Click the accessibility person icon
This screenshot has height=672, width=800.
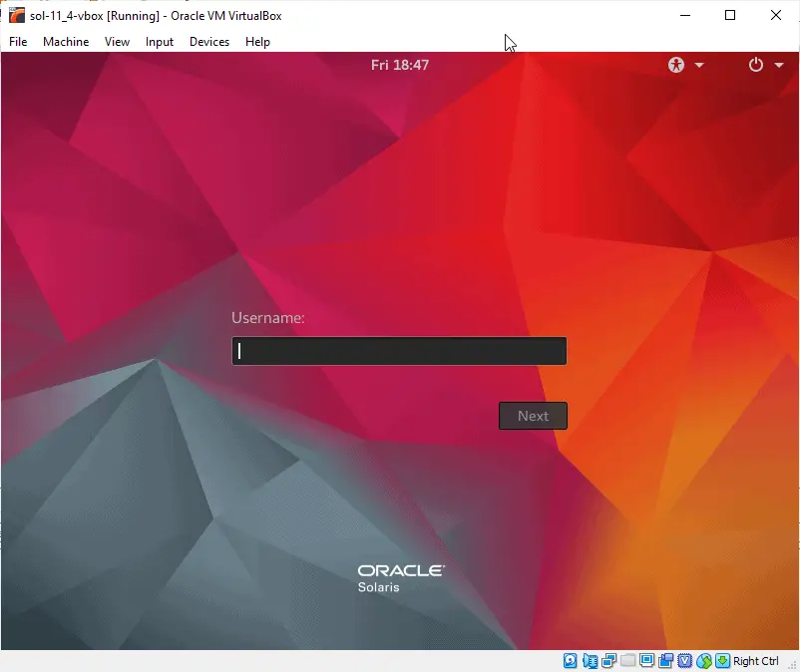676,65
